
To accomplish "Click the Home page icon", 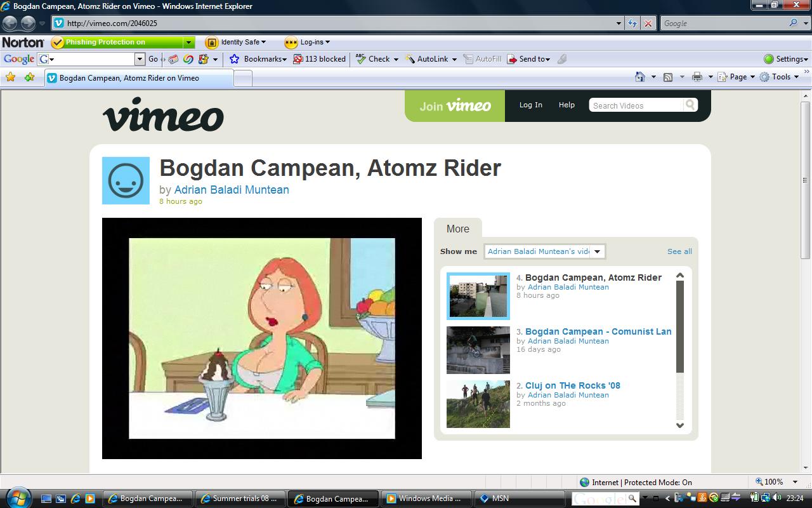I will (x=640, y=77).
